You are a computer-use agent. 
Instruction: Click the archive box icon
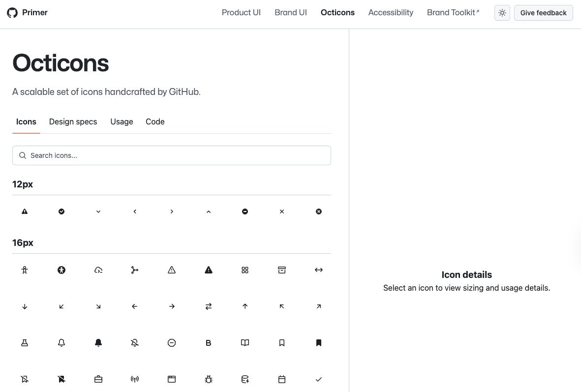282,270
